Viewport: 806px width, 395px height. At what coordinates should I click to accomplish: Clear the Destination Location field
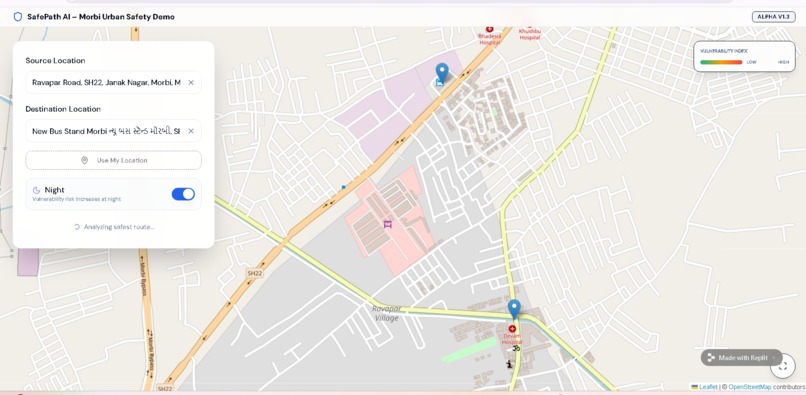point(191,131)
